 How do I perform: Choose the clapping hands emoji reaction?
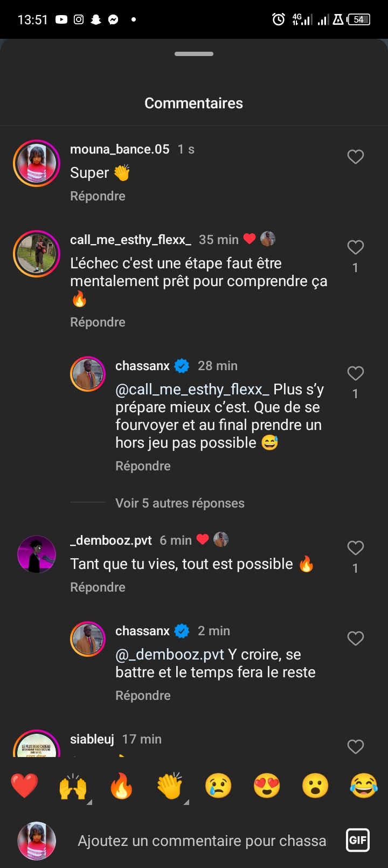170,786
